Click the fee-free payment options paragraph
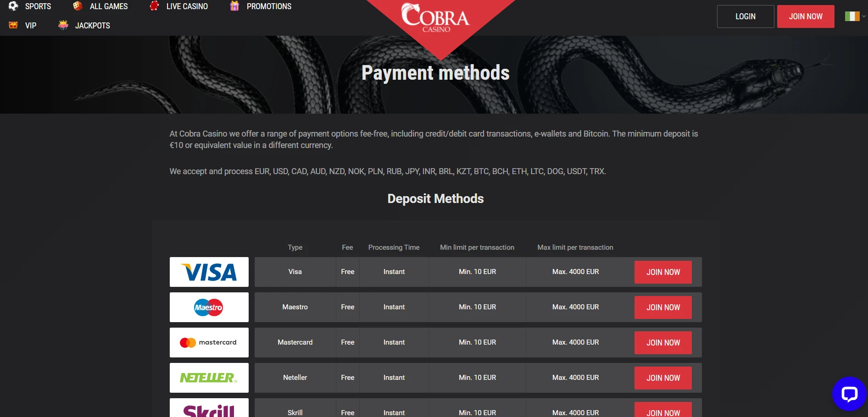Screen dimensions: 868x417 pyautogui.click(x=434, y=139)
